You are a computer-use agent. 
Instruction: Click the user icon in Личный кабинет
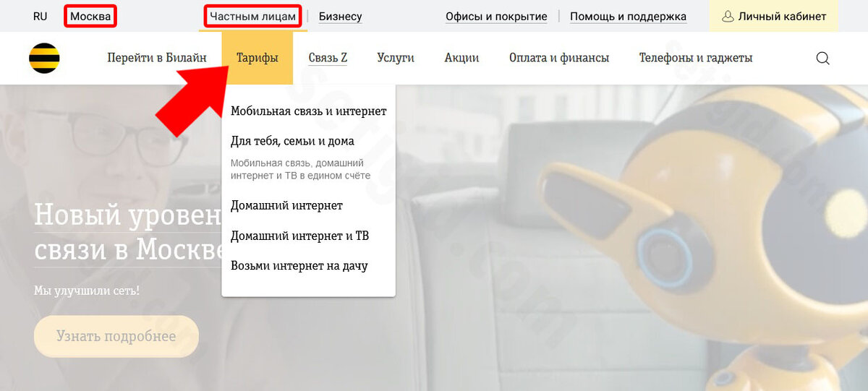point(728,16)
